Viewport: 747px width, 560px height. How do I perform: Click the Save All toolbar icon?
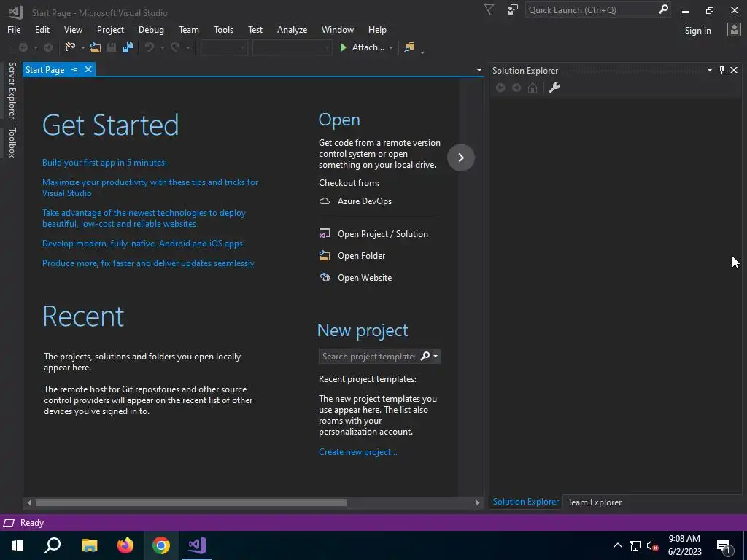(127, 47)
